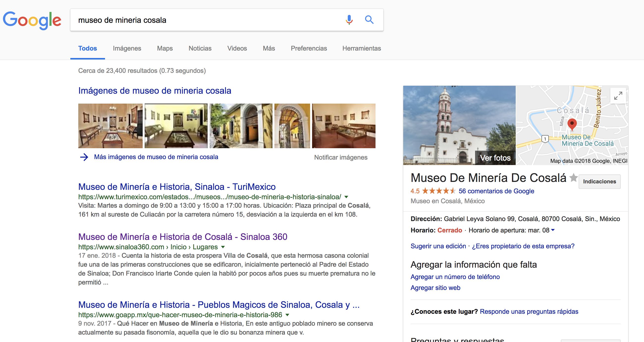Click the orange rating stars
Image resolution: width=644 pixels, height=342 pixels.
click(439, 191)
